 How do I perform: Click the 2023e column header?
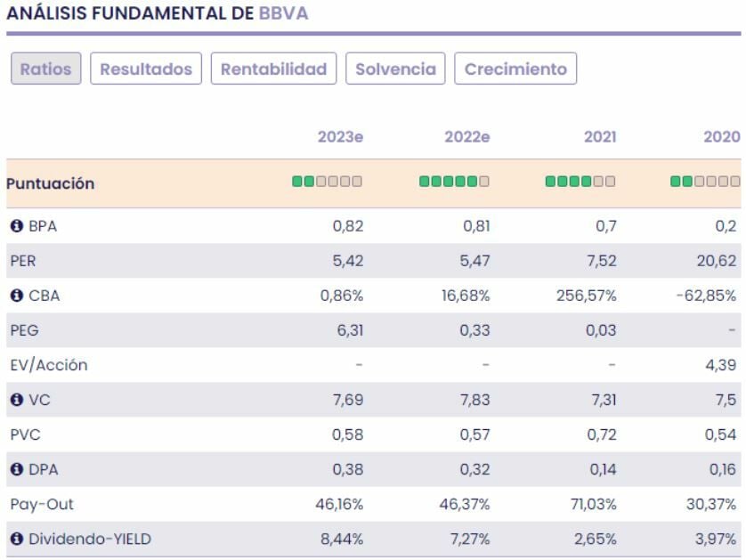point(340,137)
